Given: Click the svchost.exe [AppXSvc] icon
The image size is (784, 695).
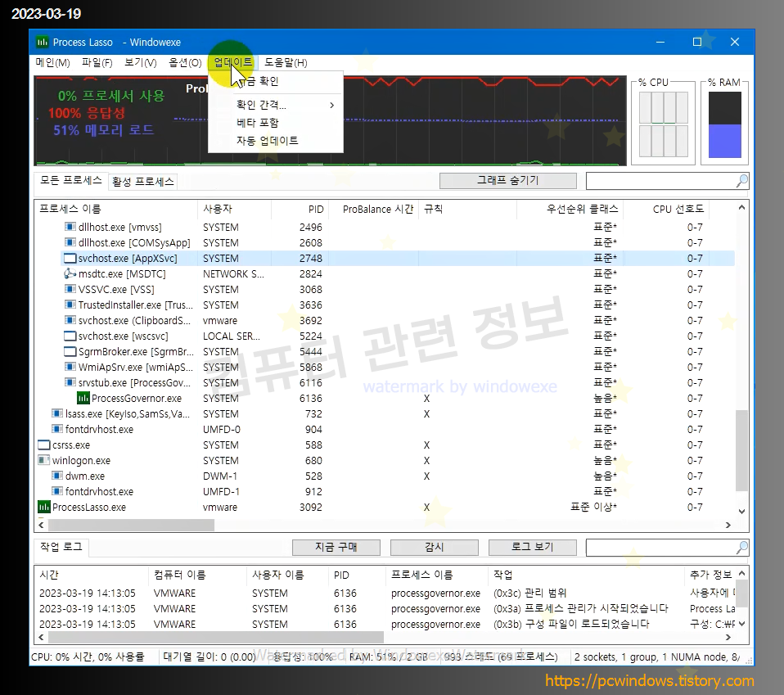Looking at the screenshot, I should pos(70,258).
